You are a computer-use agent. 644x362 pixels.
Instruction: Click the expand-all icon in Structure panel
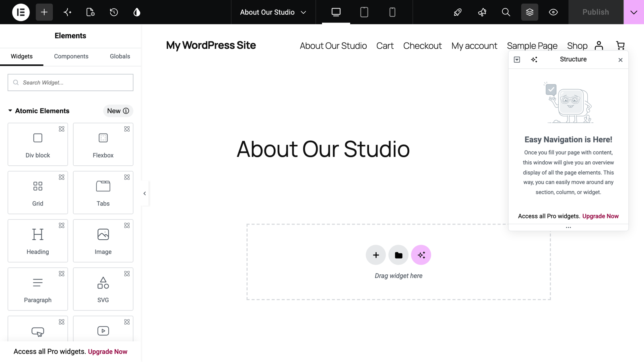pyautogui.click(x=517, y=60)
